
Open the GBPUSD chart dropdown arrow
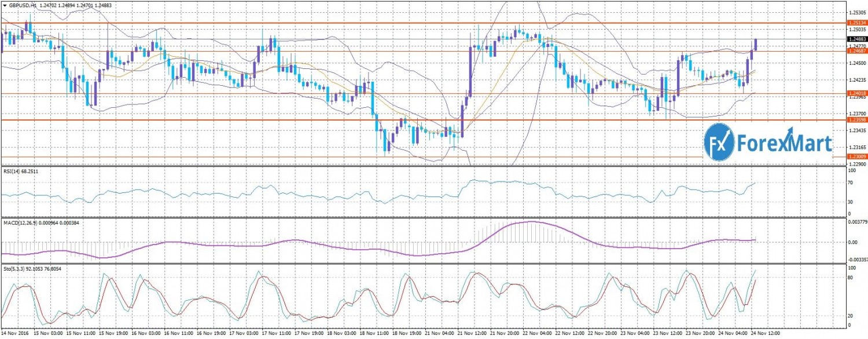click(x=4, y=5)
